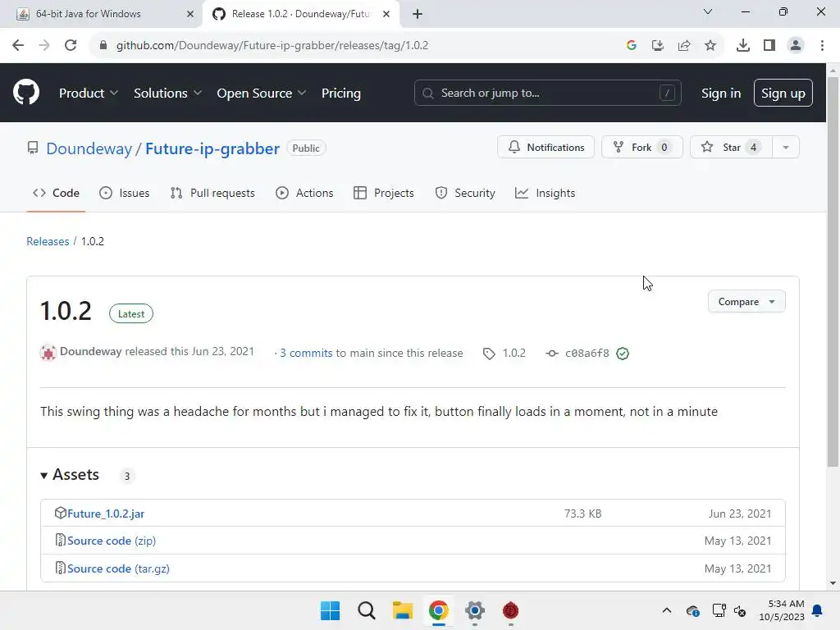Close the 64-bit Java for Windows tab

[x=189, y=14]
